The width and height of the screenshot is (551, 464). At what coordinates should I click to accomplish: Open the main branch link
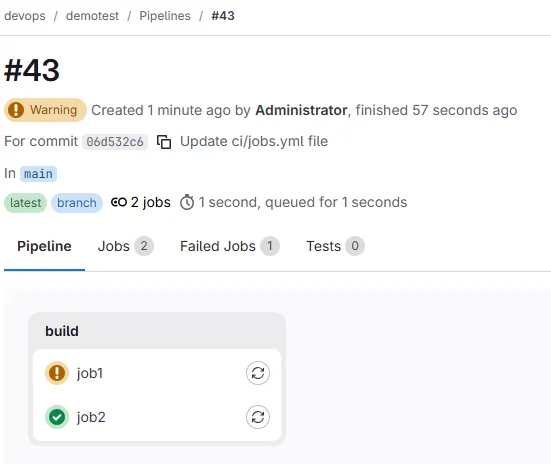click(x=38, y=174)
